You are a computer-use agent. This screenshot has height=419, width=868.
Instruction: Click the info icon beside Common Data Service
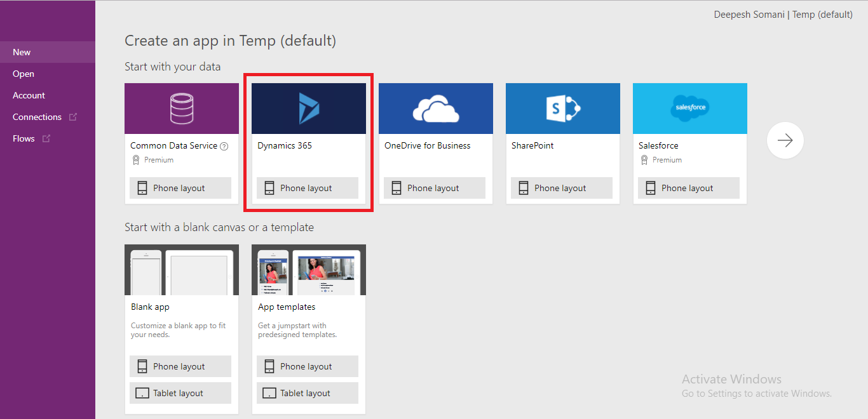[x=224, y=146]
